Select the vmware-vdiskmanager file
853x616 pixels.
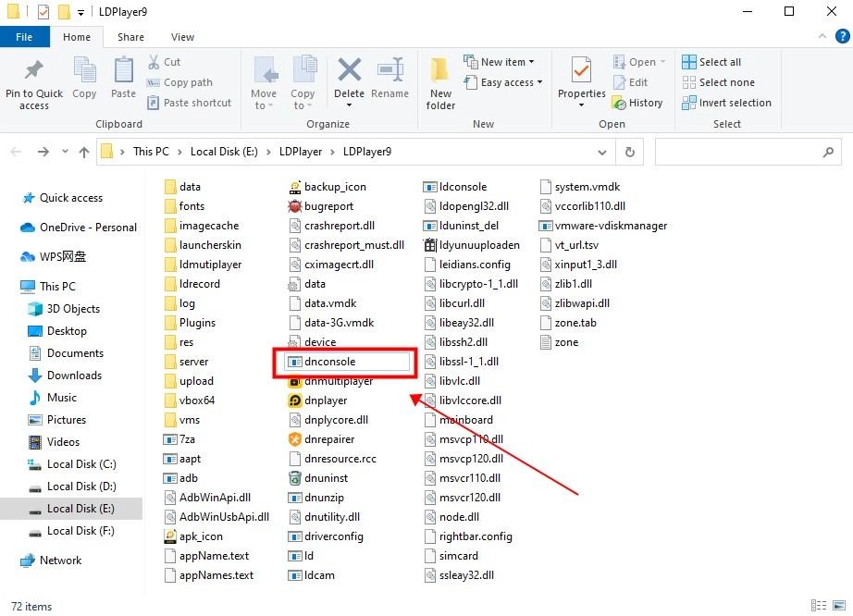[603, 226]
